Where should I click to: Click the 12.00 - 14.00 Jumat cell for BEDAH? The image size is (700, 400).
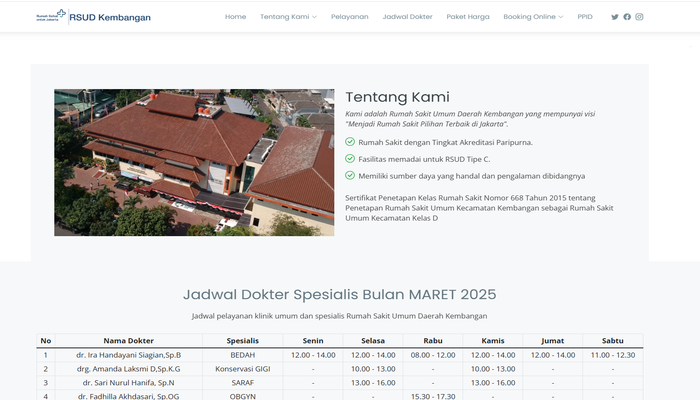(x=553, y=355)
